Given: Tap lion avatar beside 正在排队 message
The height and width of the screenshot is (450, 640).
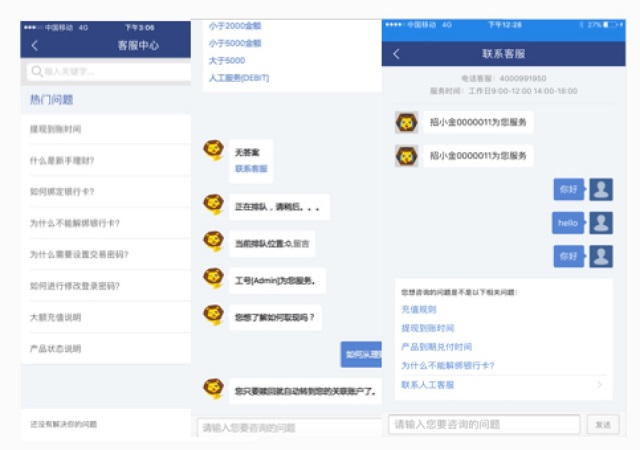Looking at the screenshot, I should pos(213,206).
